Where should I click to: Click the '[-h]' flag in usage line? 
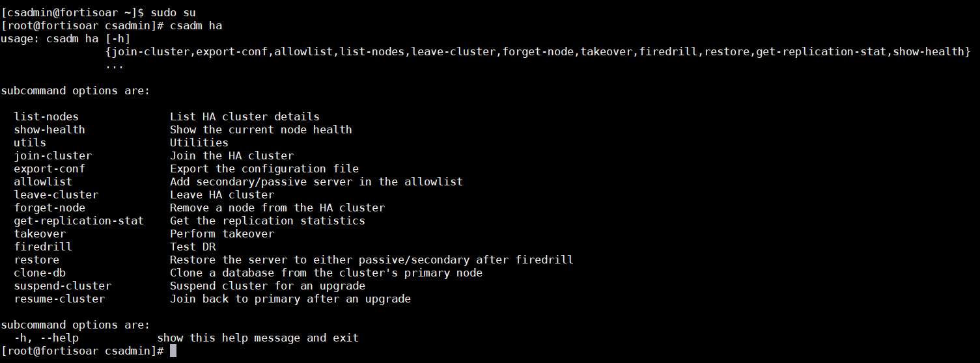click(118, 38)
